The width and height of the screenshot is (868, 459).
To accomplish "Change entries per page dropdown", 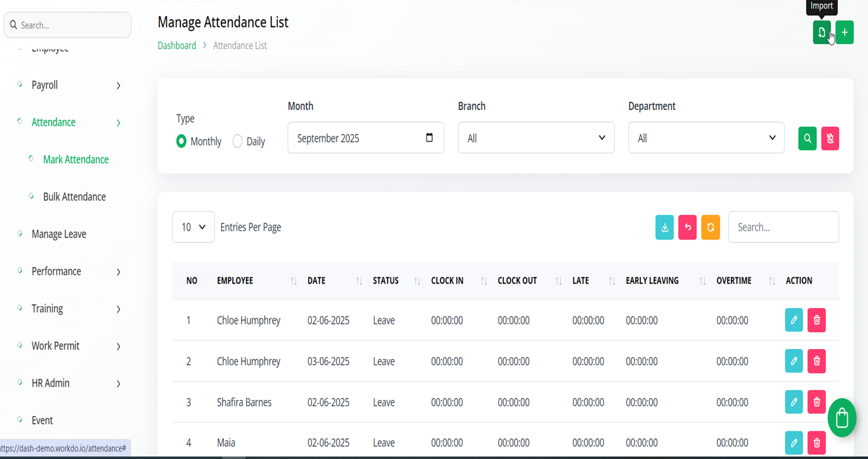I will click(193, 228).
